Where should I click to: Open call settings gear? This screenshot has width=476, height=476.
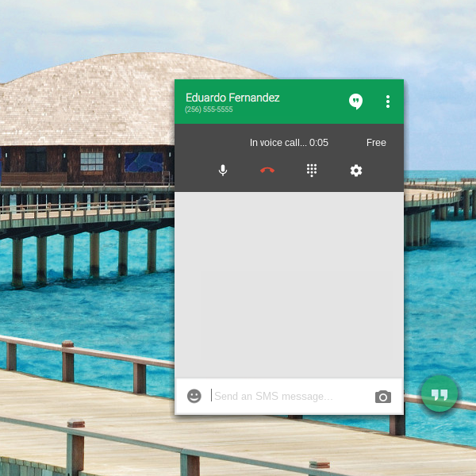tap(356, 171)
